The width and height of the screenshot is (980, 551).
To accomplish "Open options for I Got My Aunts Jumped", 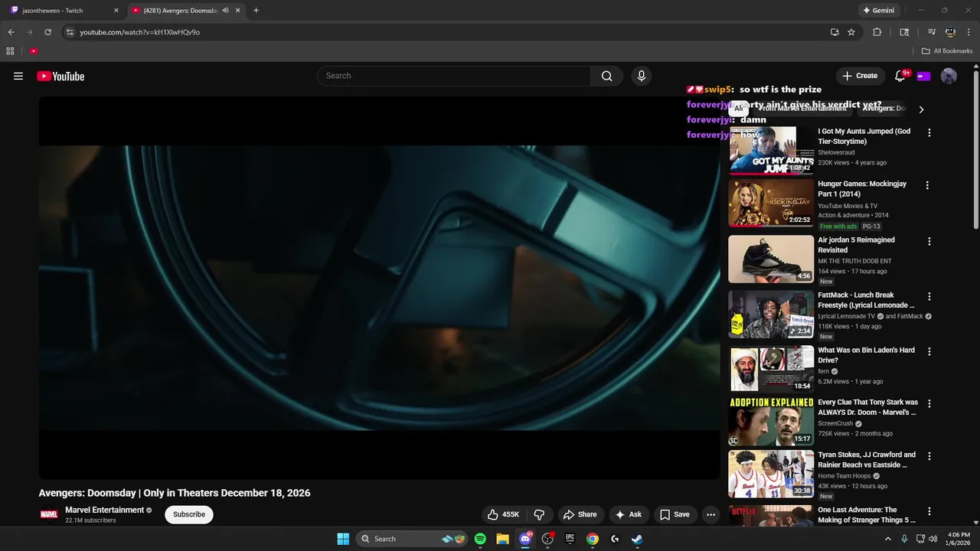I will click(x=929, y=132).
